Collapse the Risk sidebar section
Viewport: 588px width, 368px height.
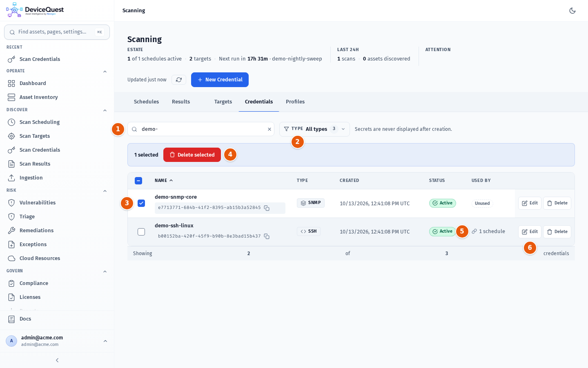tap(105, 191)
